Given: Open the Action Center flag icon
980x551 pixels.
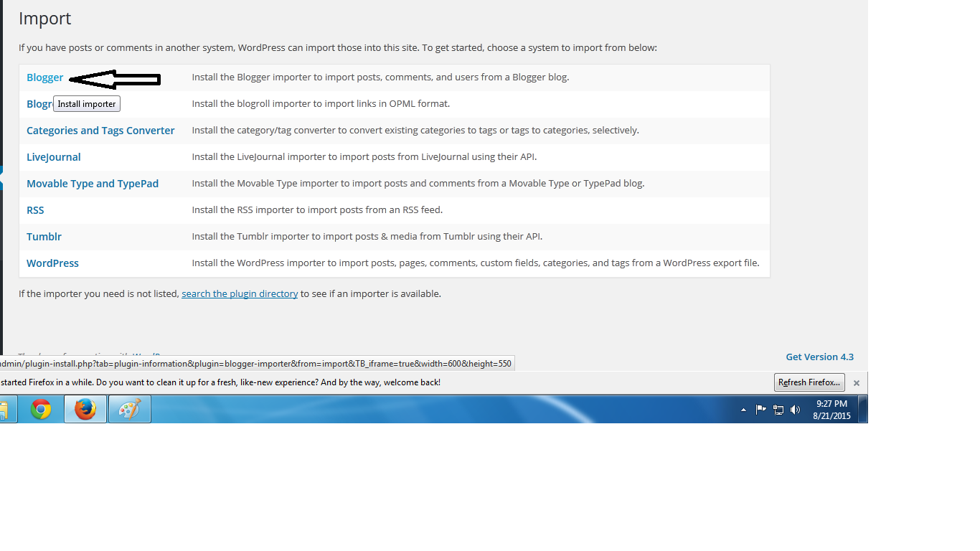Looking at the screenshot, I should tap(761, 410).
